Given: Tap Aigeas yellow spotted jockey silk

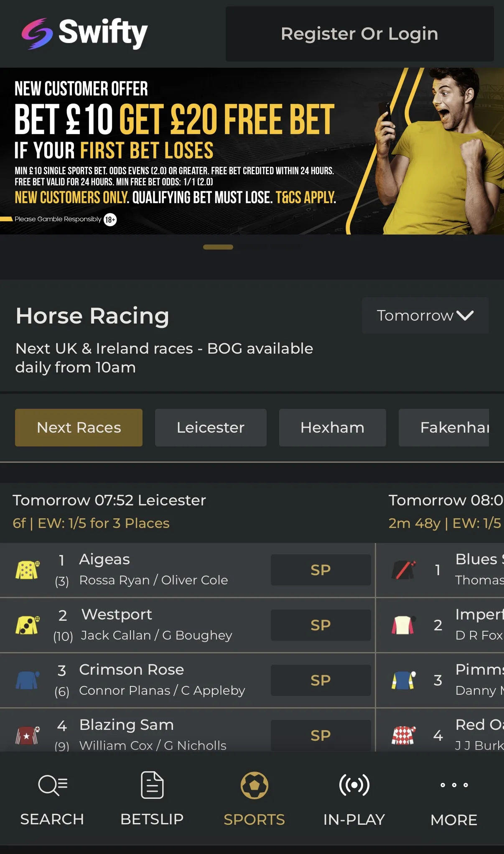Looking at the screenshot, I should 28,570.
